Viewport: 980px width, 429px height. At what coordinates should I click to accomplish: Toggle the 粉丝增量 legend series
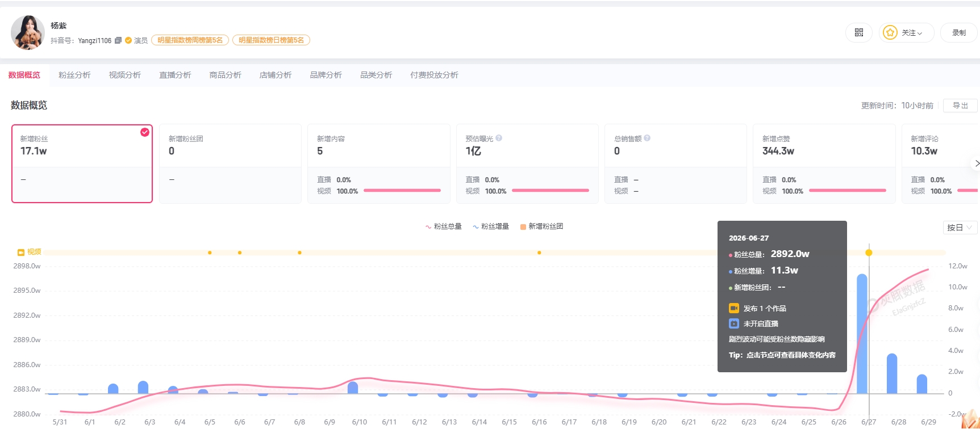click(x=490, y=226)
